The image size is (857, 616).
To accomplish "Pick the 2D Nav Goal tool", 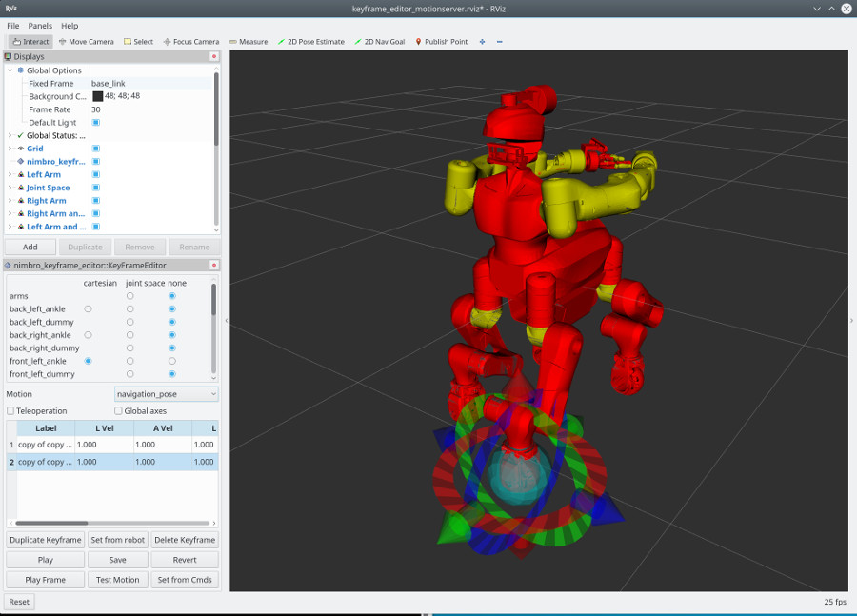I will (380, 42).
